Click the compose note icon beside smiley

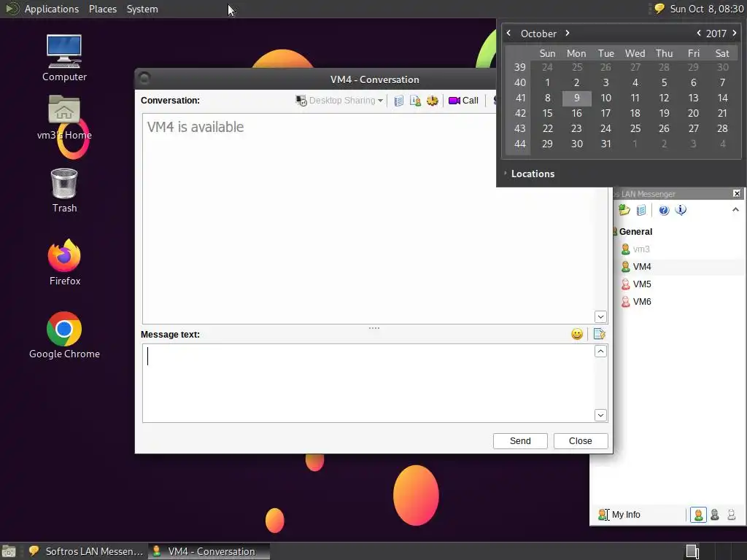[600, 334]
